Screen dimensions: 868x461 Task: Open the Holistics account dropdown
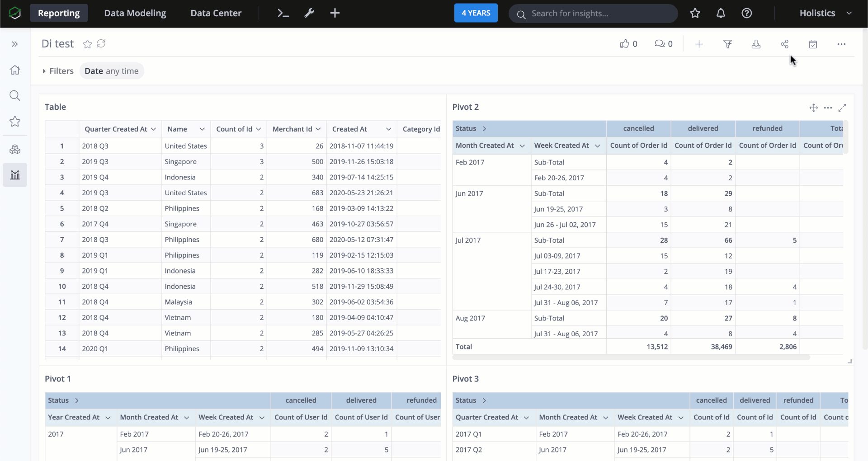coord(826,13)
